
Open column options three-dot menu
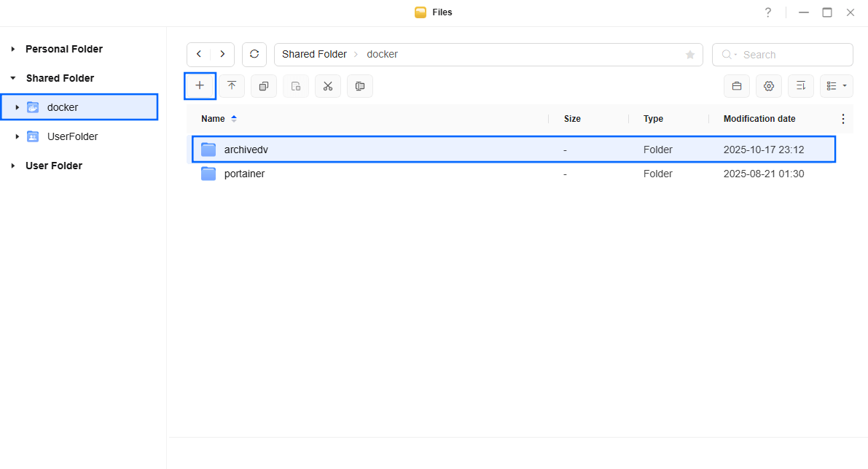843,119
